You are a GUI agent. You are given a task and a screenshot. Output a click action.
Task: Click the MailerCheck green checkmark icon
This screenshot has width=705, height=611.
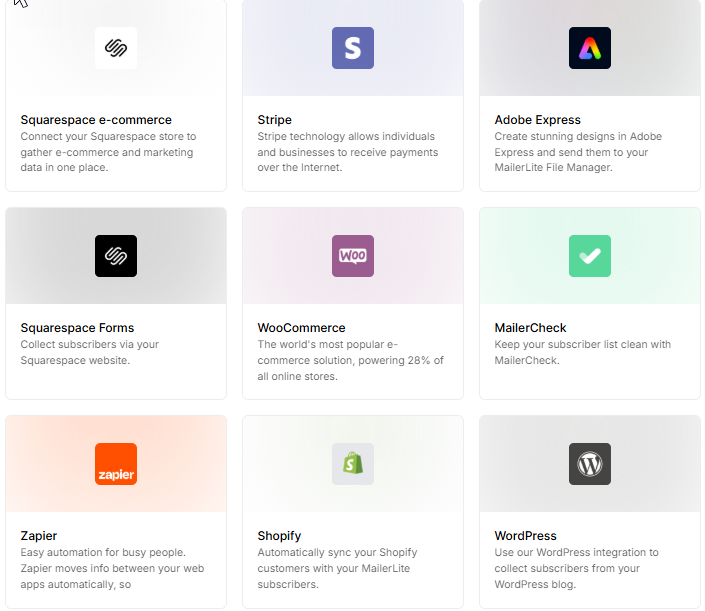coord(589,256)
